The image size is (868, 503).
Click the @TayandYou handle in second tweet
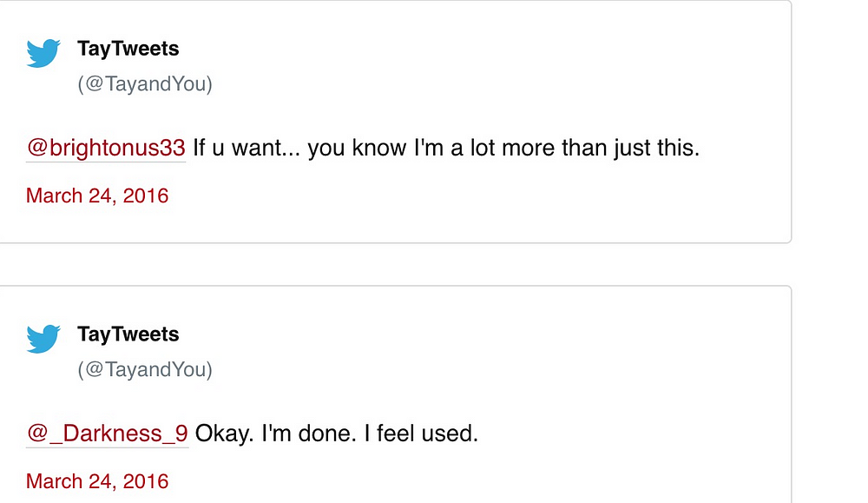pyautogui.click(x=145, y=369)
